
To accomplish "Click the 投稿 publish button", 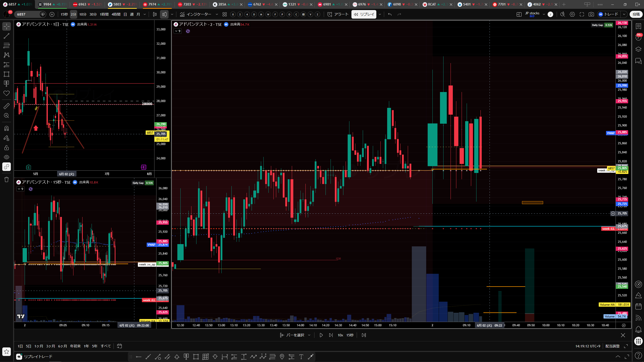I will [x=636, y=14].
